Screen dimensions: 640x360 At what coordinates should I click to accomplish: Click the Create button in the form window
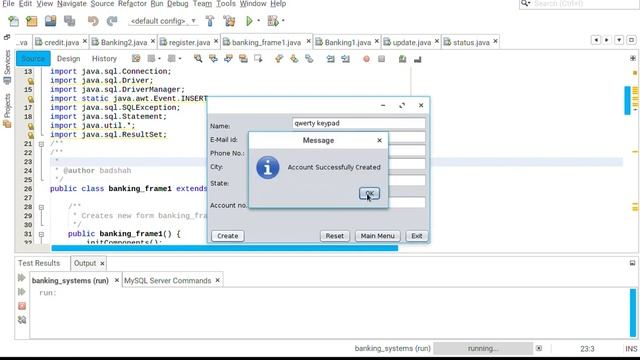click(227, 236)
